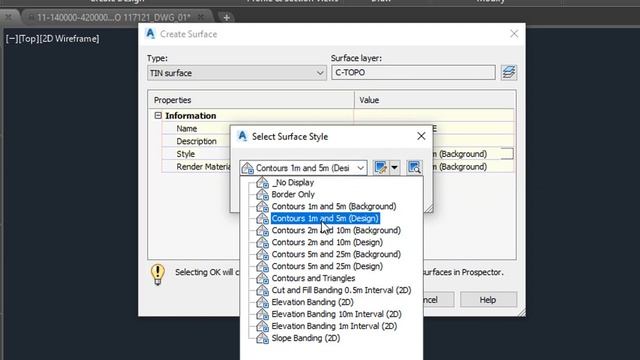Choose the Border Only style
This screenshot has height=360, width=640.
[293, 194]
